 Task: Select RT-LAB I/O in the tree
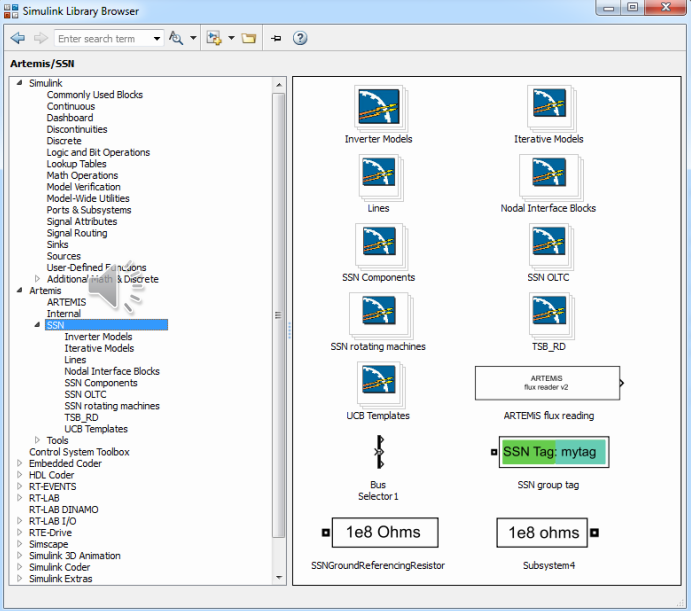pyautogui.click(x=53, y=521)
